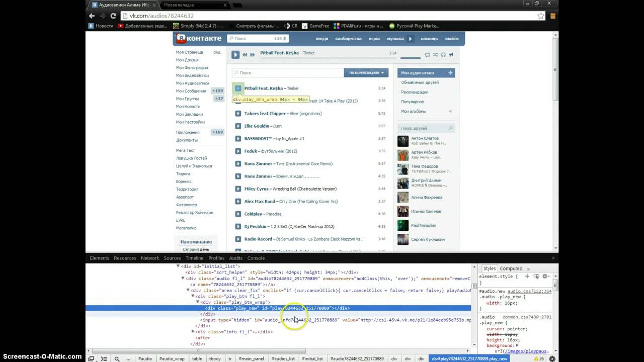Play Coldplay – Paradise track
The image size is (644, 362).
tap(238, 214)
